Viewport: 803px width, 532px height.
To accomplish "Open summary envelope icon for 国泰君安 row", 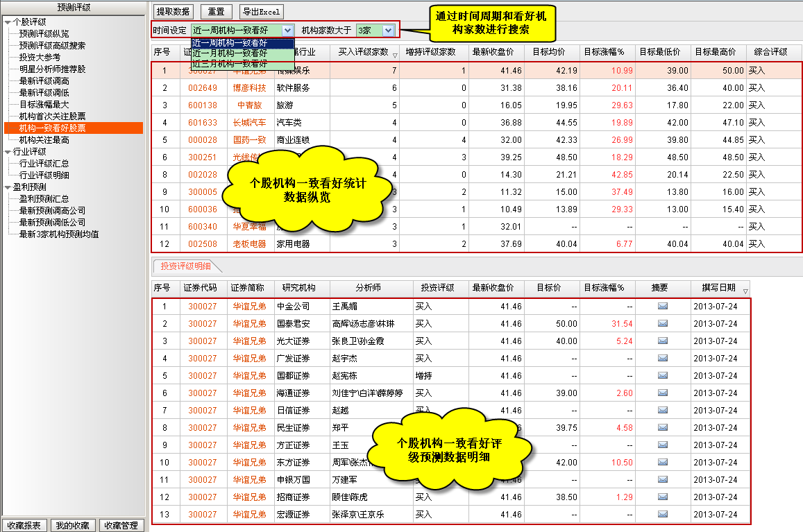I will [662, 324].
